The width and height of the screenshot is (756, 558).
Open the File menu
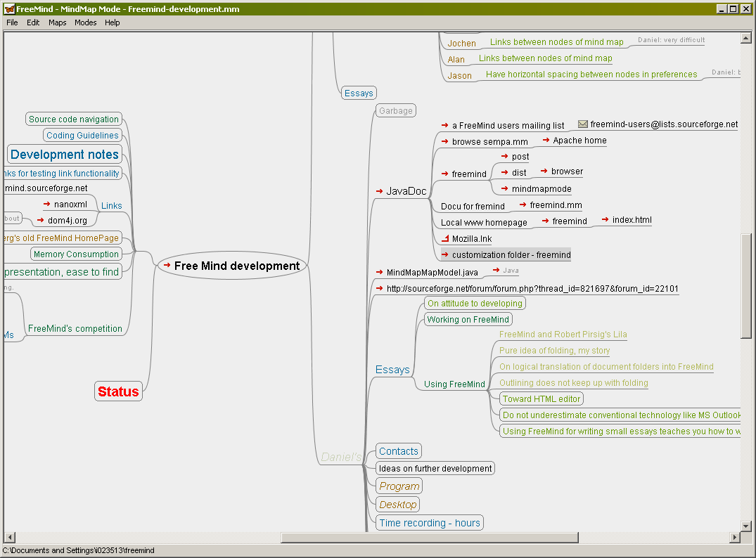(x=12, y=22)
